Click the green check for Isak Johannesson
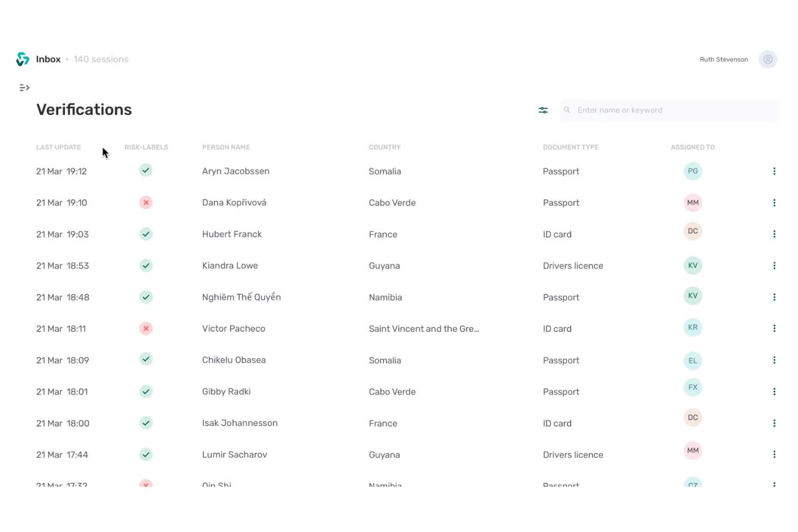 (146, 423)
